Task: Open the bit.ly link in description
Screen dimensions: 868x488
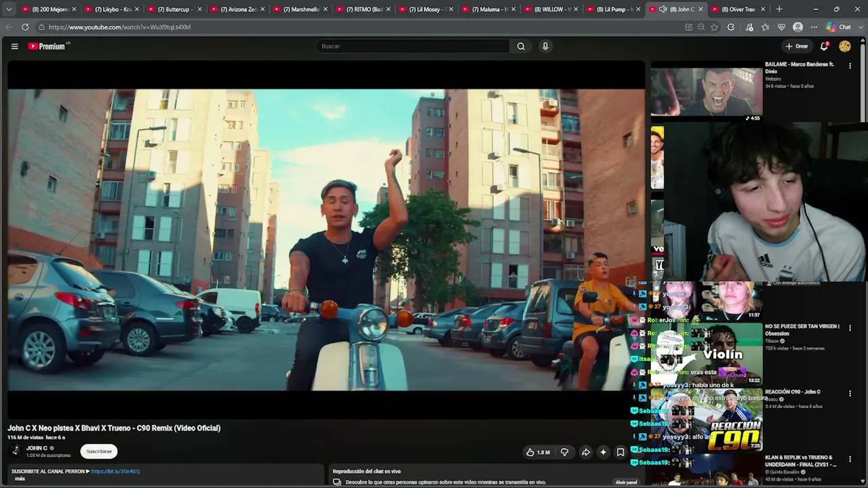Action: [x=115, y=471]
